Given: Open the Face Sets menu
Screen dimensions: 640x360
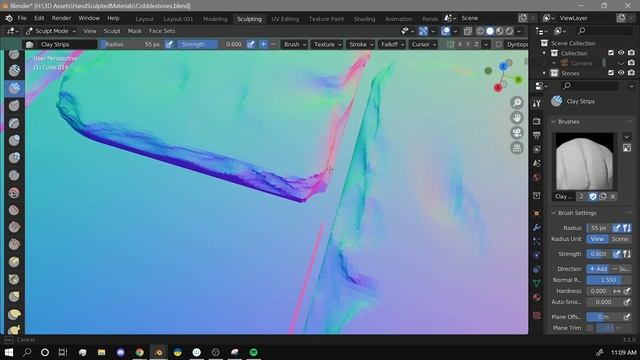Looking at the screenshot, I should (x=162, y=31).
